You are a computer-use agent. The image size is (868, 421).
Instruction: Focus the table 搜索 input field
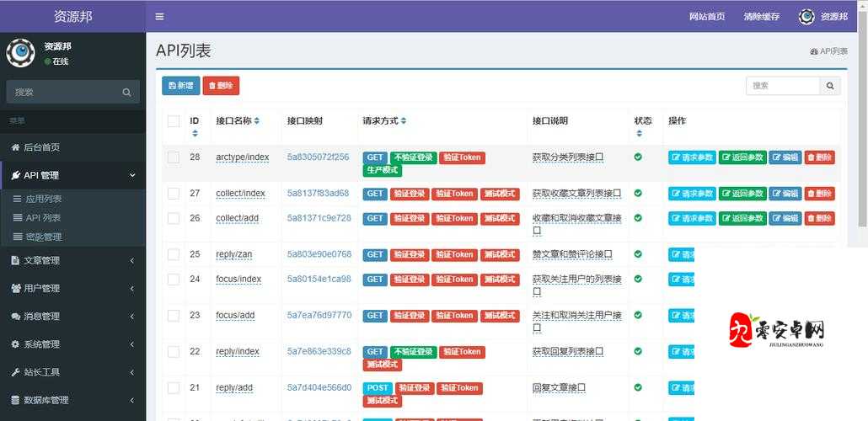click(783, 86)
